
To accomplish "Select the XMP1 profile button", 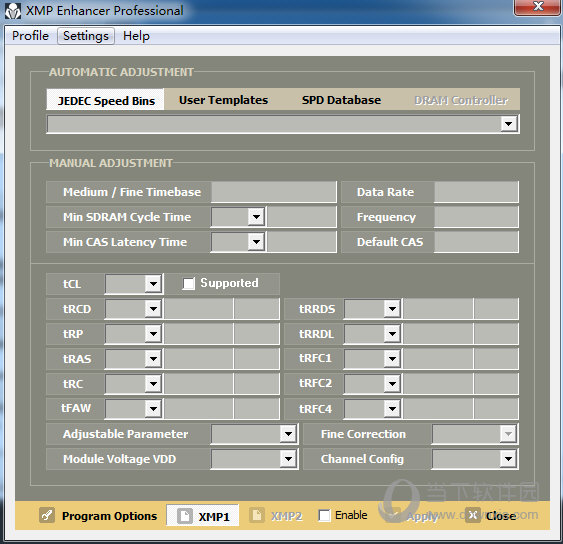I will 203,516.
